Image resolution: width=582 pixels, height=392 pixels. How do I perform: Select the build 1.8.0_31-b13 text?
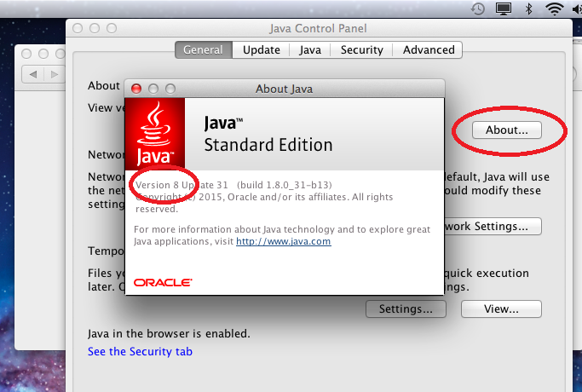[x=285, y=185]
